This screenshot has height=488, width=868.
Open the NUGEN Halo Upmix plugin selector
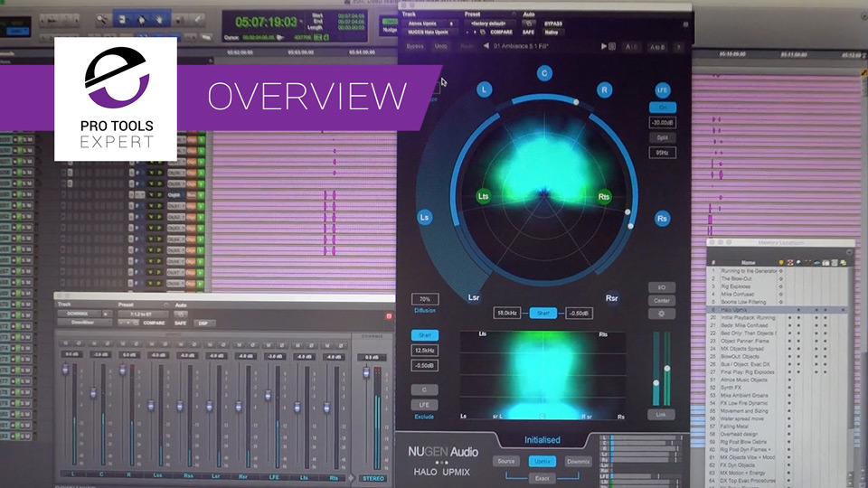429,33
